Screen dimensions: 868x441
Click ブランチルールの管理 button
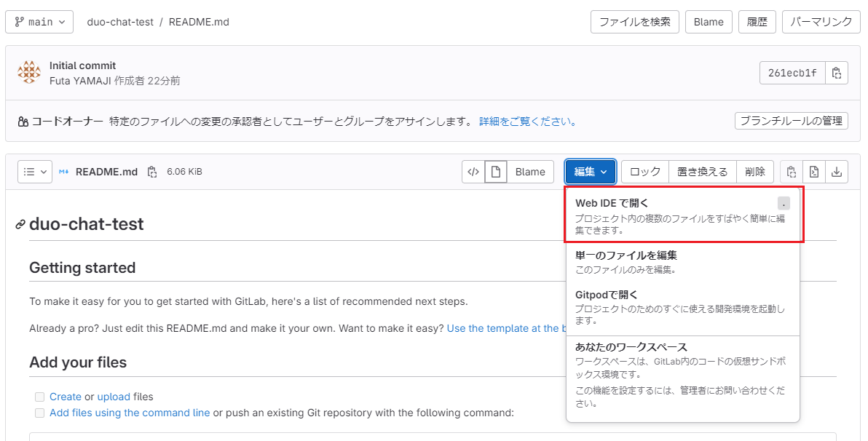(x=791, y=121)
